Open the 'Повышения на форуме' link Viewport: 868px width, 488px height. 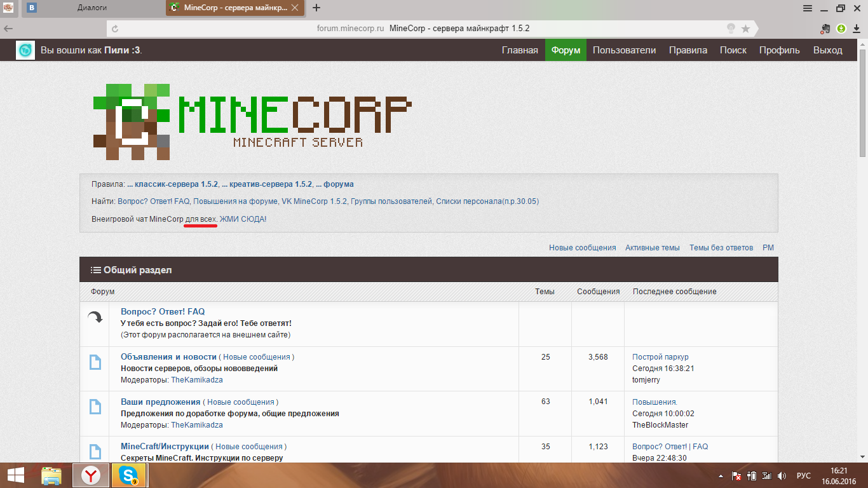(x=235, y=201)
